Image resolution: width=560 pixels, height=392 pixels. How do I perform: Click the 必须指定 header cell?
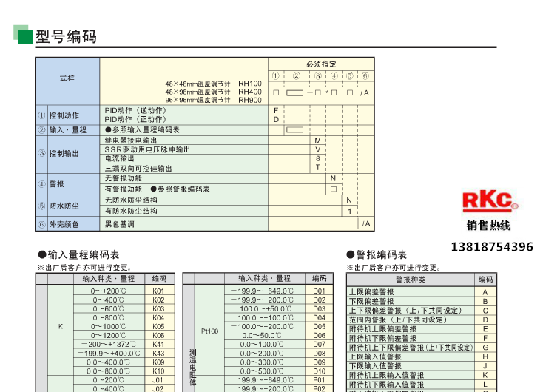pyautogui.click(x=321, y=64)
